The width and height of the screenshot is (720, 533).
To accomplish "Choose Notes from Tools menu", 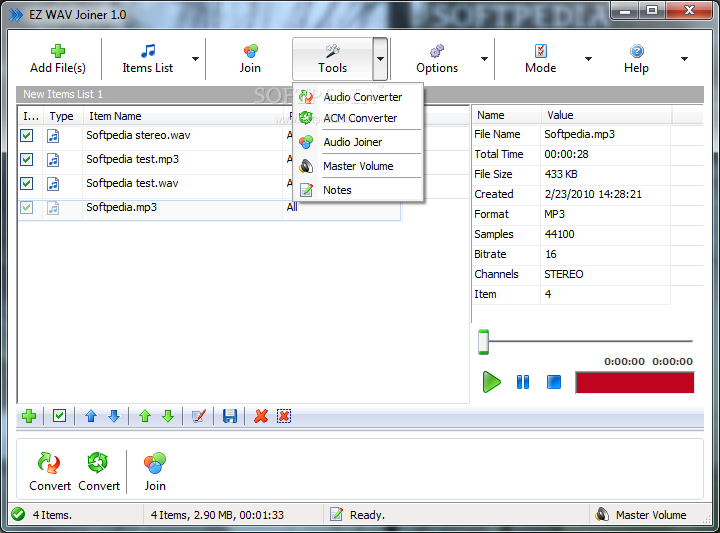I will [x=358, y=190].
